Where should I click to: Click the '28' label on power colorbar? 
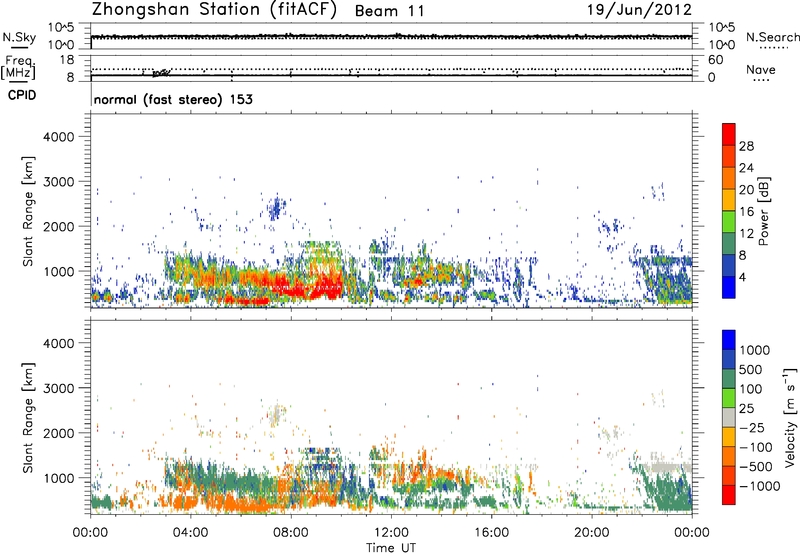tap(746, 146)
